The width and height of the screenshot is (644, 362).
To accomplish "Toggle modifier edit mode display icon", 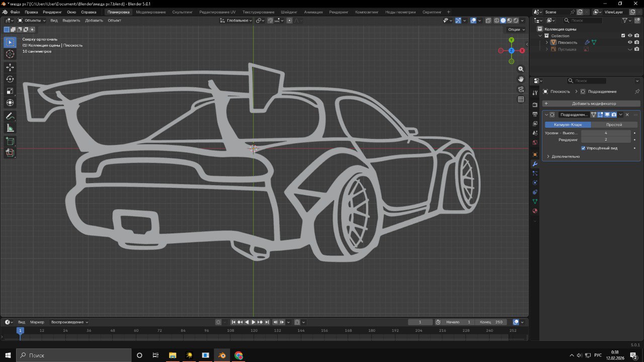I will [600, 115].
